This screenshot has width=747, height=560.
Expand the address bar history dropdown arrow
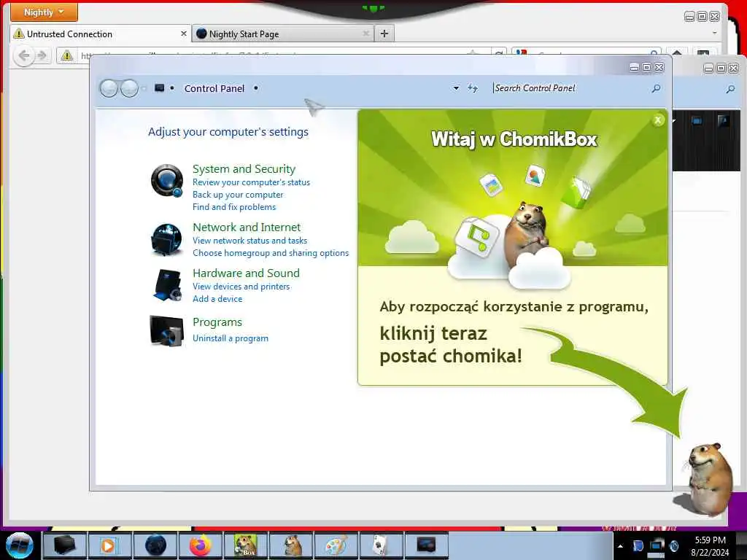coord(456,88)
